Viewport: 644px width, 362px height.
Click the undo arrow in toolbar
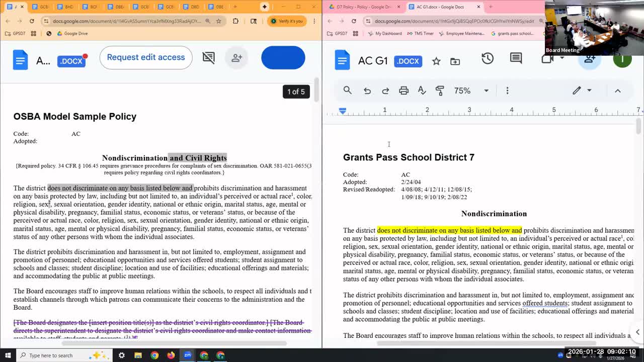(x=367, y=90)
